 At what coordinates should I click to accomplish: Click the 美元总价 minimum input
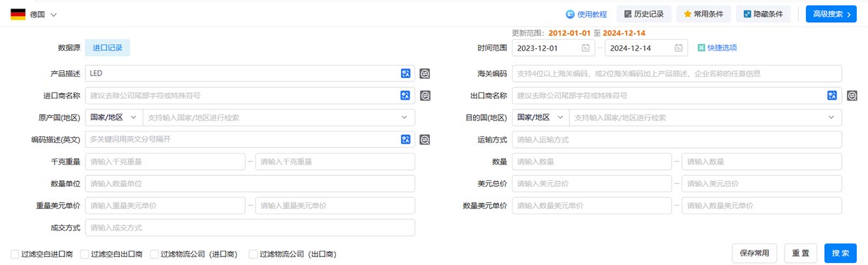[591, 184]
